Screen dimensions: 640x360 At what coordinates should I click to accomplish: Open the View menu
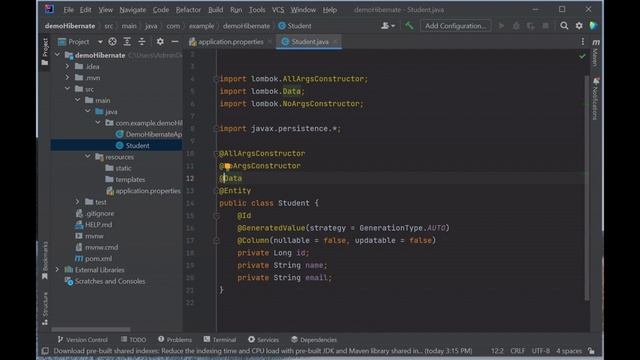tap(105, 10)
